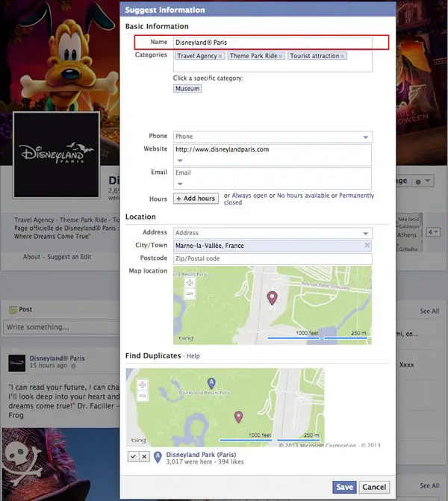Open the Disneyland post avatar thumbnail
The width and height of the screenshot is (448, 501).
(x=16, y=363)
